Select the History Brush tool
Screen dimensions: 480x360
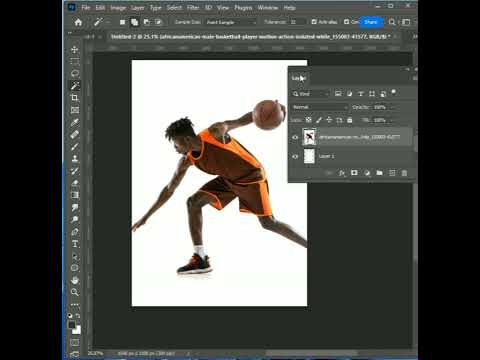point(75,171)
